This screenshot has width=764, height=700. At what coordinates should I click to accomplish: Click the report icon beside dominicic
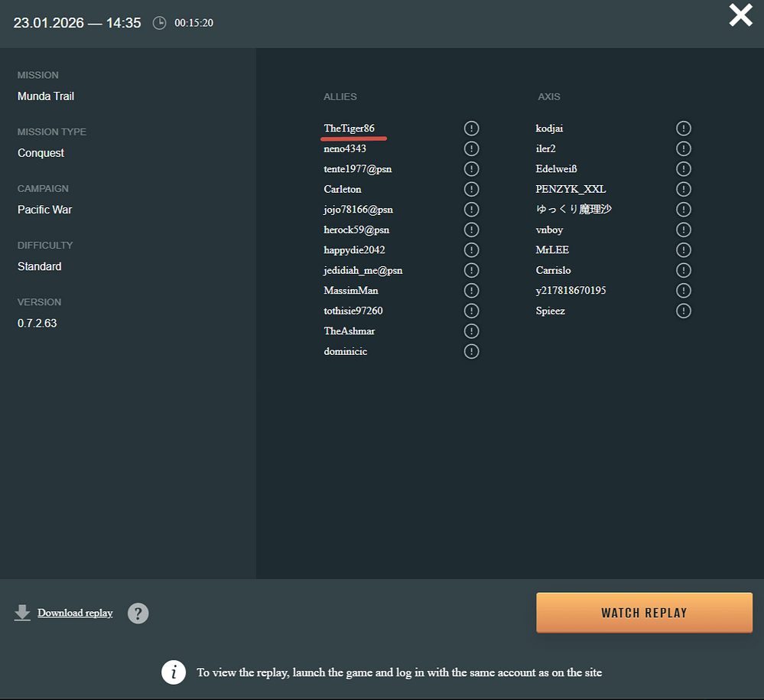click(x=471, y=351)
